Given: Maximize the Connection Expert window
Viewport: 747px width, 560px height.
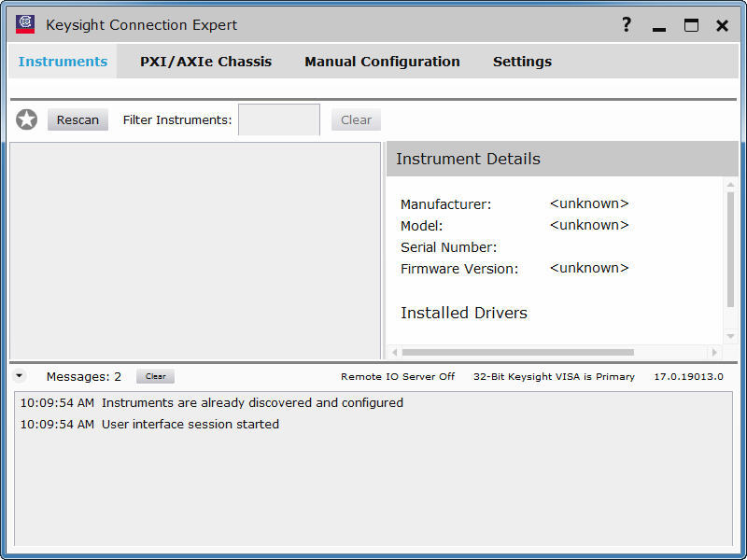Looking at the screenshot, I should pos(691,25).
